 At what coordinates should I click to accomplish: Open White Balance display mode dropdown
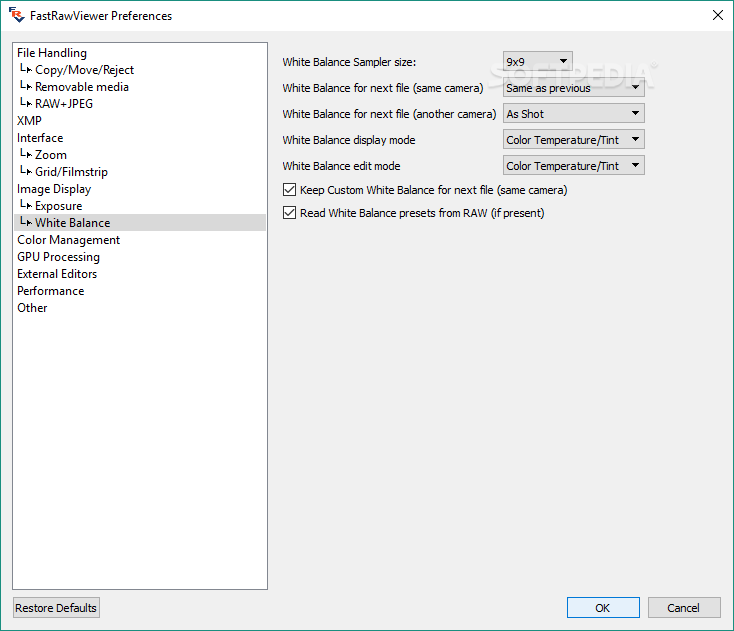tap(573, 139)
